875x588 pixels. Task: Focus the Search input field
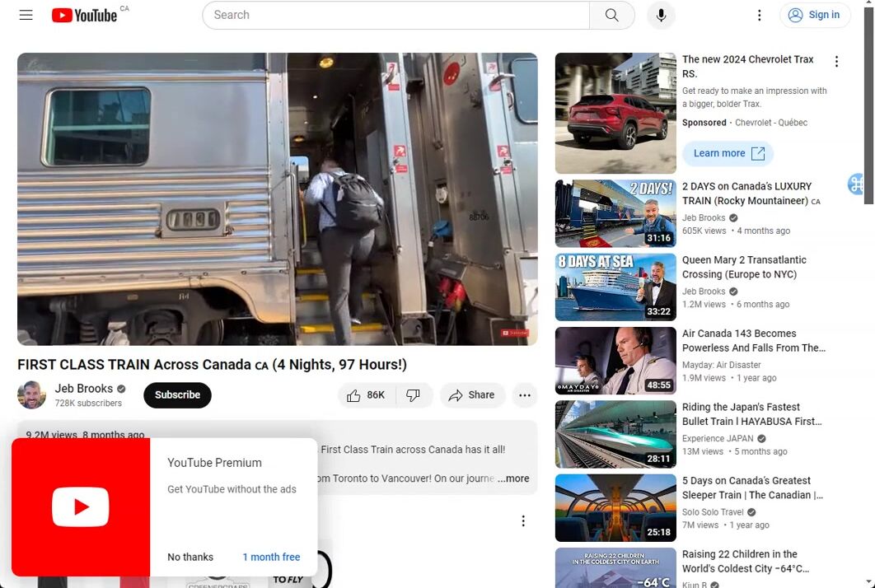pos(395,15)
